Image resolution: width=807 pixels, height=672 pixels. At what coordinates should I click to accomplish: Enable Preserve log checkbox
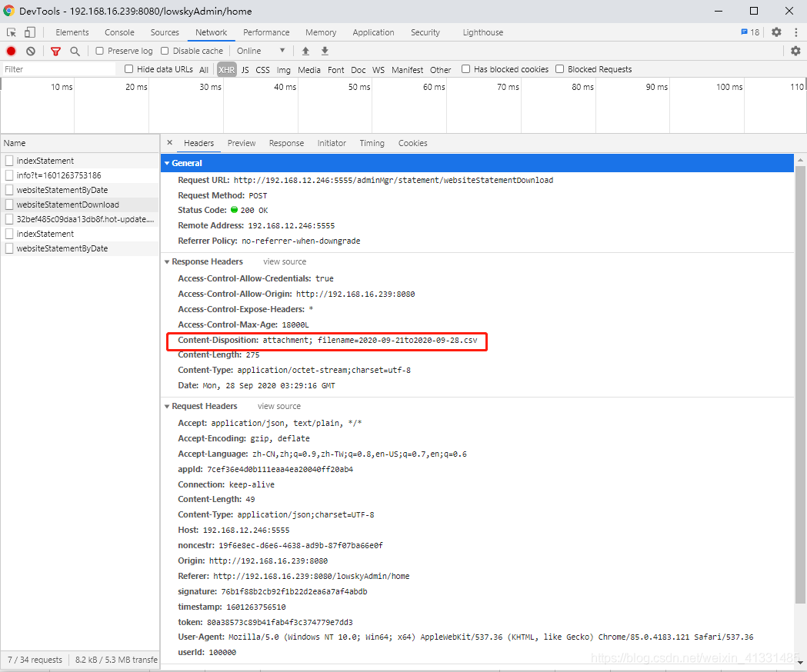coord(100,51)
